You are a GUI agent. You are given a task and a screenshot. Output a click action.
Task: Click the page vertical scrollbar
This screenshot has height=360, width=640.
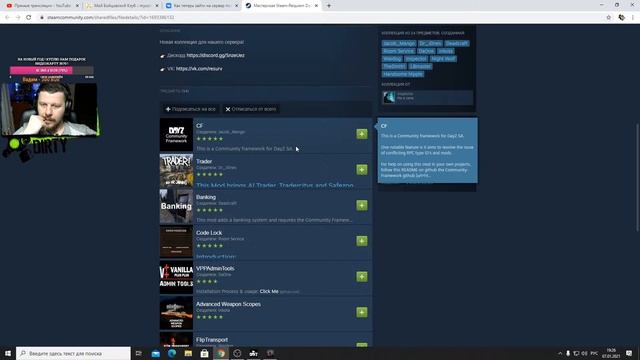pos(637,177)
